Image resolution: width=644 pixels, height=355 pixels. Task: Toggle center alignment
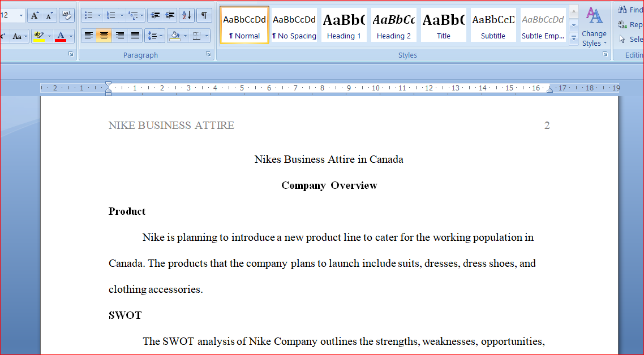point(104,36)
